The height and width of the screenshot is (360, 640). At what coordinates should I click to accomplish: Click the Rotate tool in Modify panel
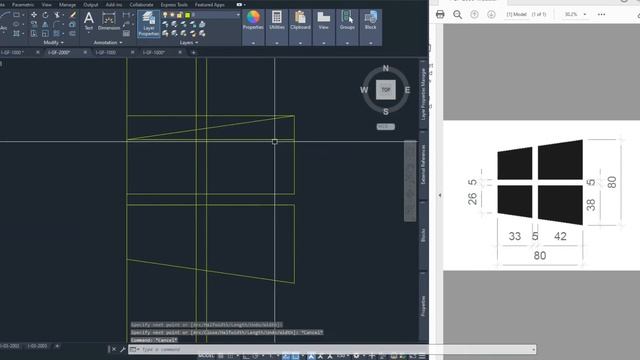[x=45, y=15]
